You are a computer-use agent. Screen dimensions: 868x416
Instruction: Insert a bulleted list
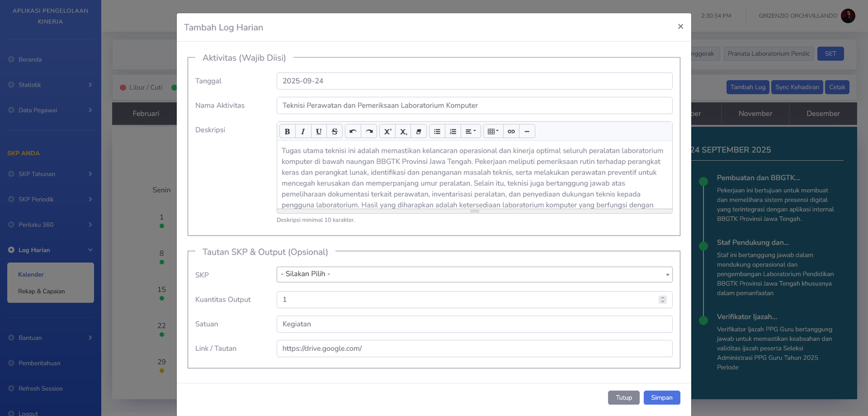coord(437,131)
